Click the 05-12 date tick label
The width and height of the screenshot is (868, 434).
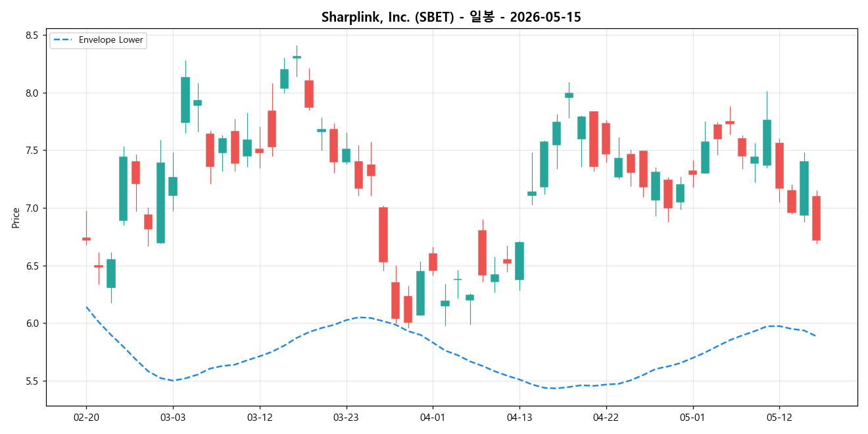tap(779, 417)
